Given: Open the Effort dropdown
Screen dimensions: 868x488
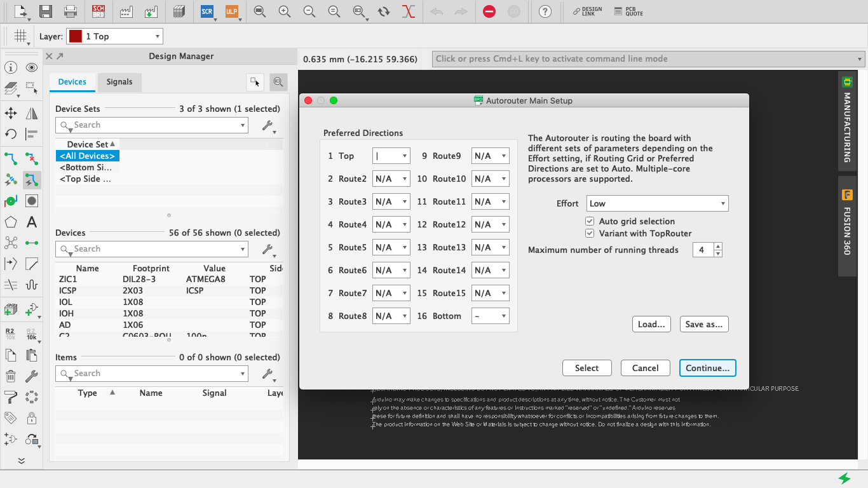Looking at the screenshot, I should point(658,203).
